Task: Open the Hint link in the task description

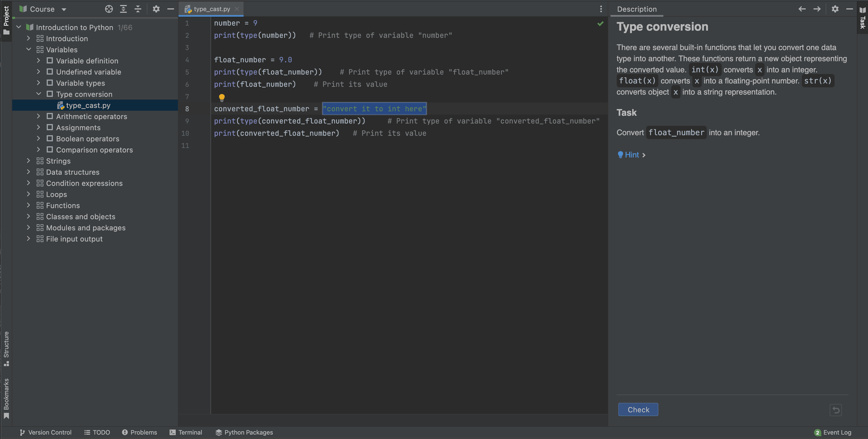Action: pos(631,155)
